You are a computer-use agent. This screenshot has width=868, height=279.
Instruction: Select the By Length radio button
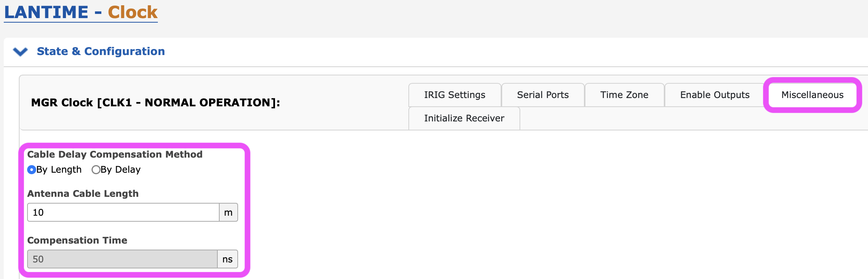pyautogui.click(x=32, y=170)
